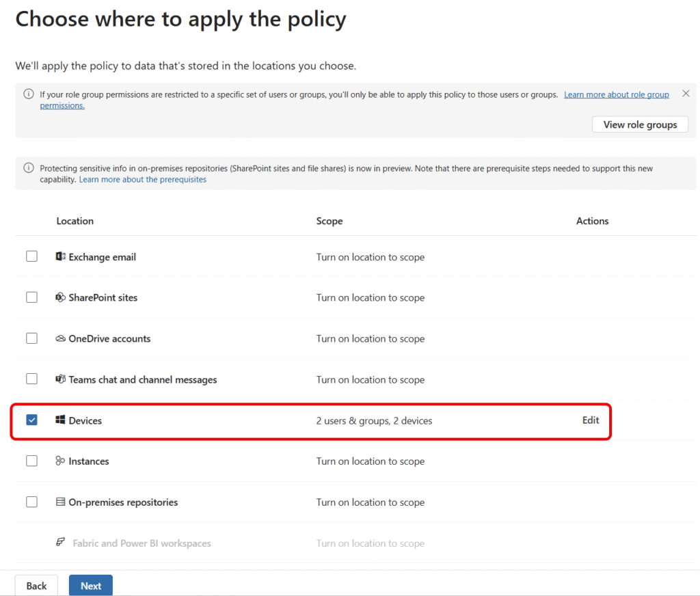Uncheck the Devices location checkbox

(x=31, y=420)
